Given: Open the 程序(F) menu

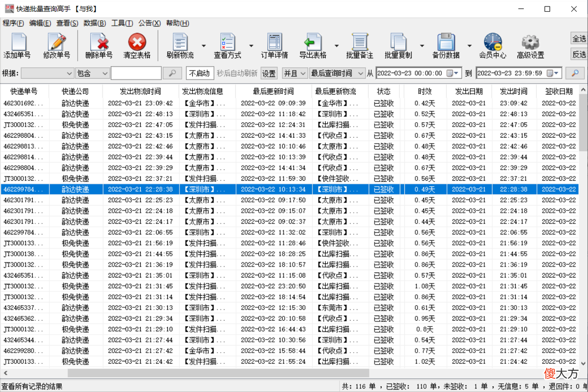Looking at the screenshot, I should [x=13, y=23].
